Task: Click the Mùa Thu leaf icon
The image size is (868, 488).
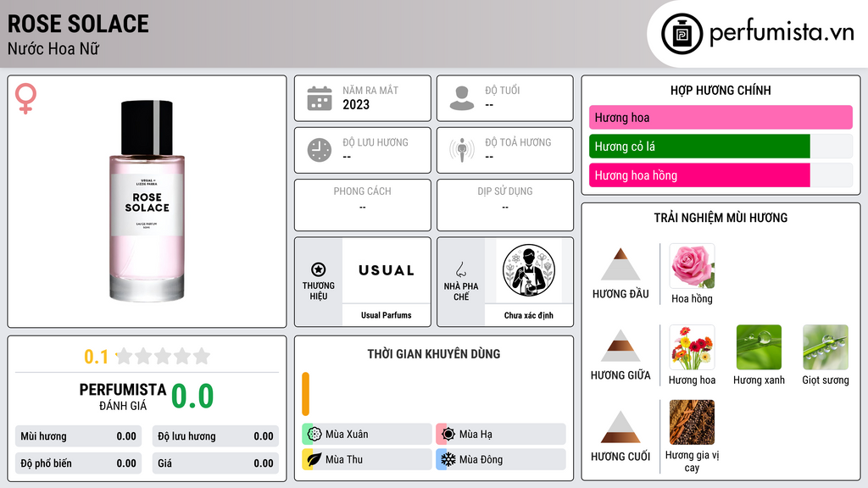Action: tap(314, 459)
